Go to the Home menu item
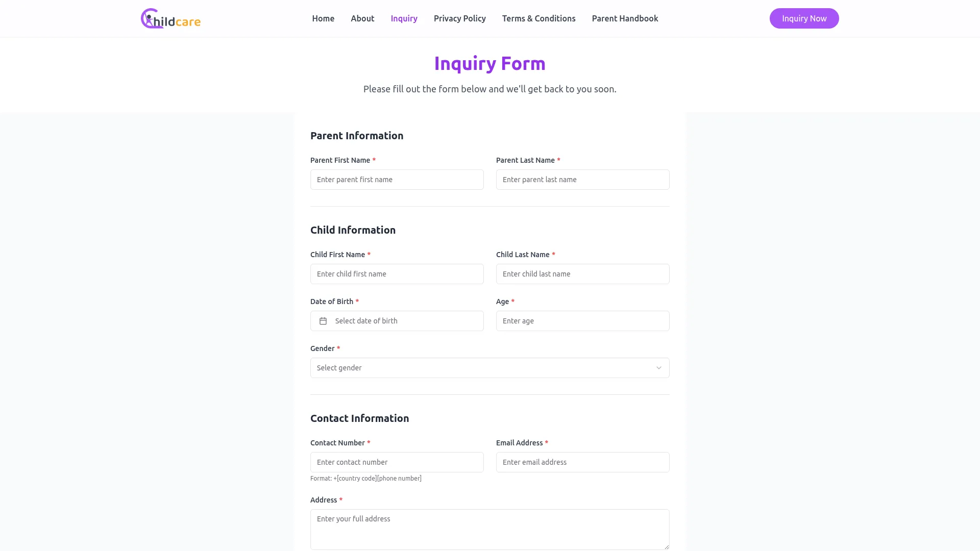 [x=323, y=18]
